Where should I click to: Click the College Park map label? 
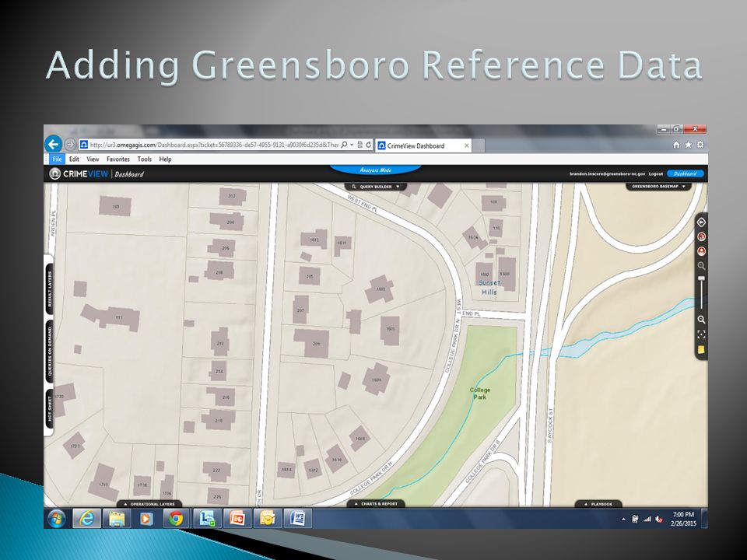click(480, 394)
